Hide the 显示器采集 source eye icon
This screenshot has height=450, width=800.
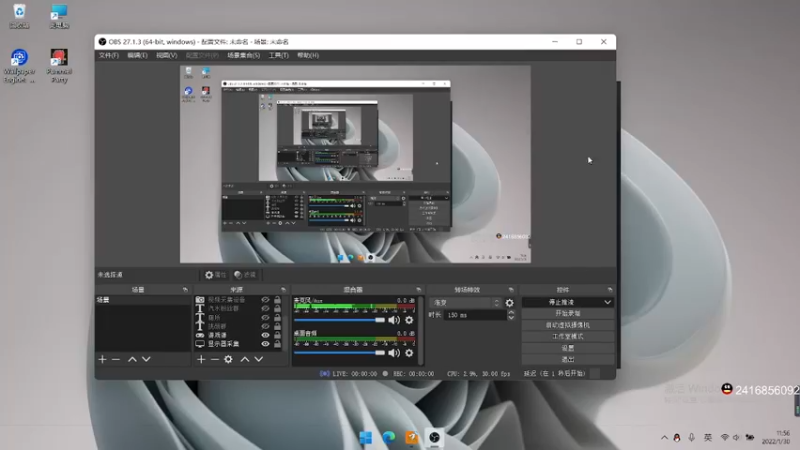(x=265, y=344)
